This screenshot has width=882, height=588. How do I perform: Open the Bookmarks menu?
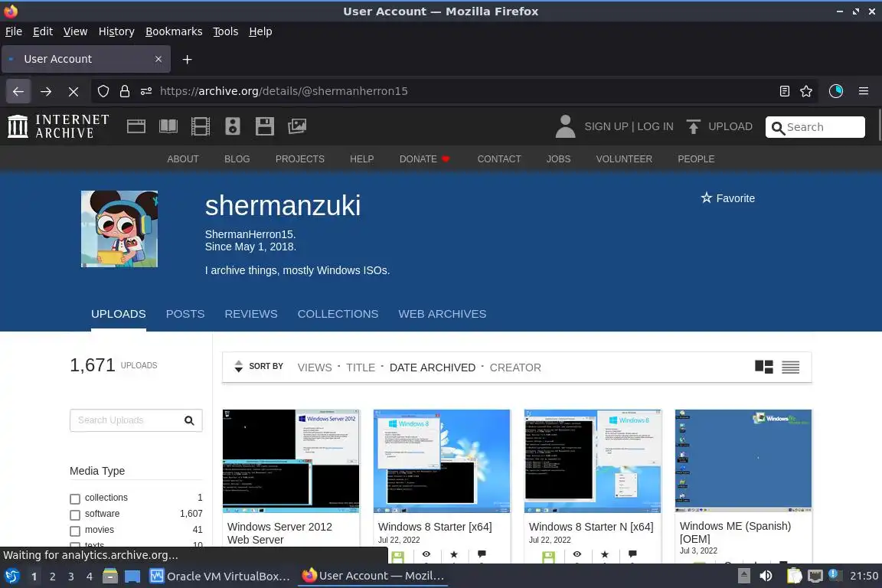174,31
